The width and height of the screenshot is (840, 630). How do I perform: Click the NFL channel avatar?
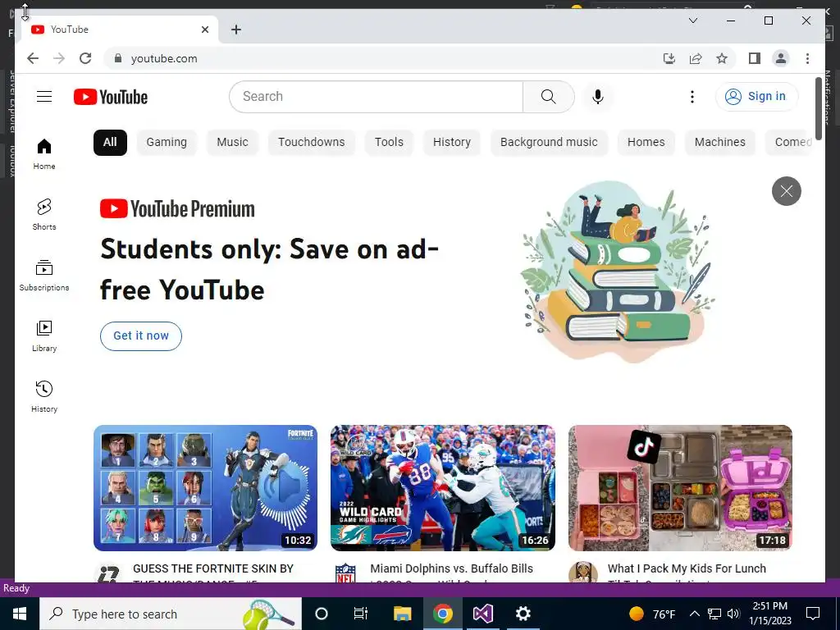345,573
